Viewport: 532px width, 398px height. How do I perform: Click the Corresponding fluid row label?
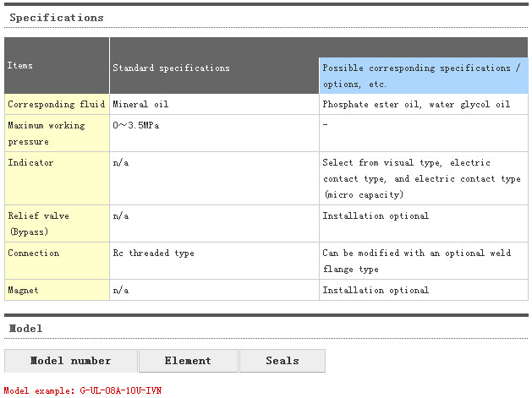coord(57,104)
